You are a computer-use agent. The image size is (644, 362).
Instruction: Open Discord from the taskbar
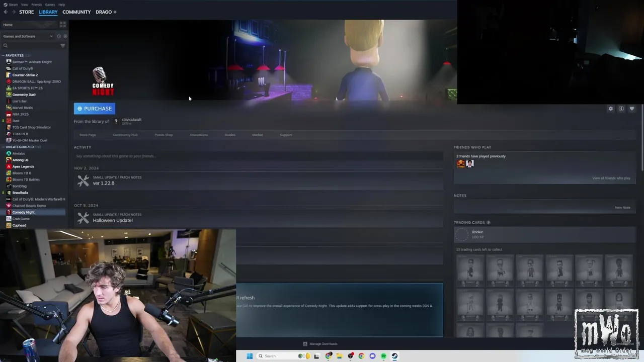[372, 356]
